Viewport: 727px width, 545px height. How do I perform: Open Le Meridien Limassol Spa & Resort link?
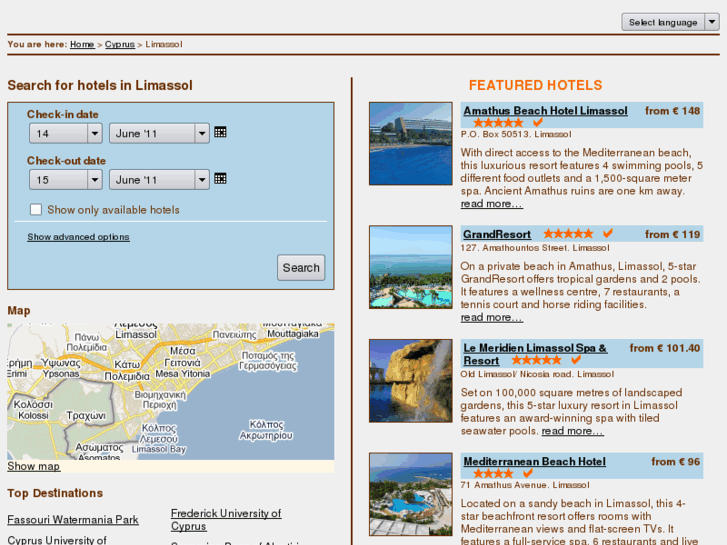[535, 354]
